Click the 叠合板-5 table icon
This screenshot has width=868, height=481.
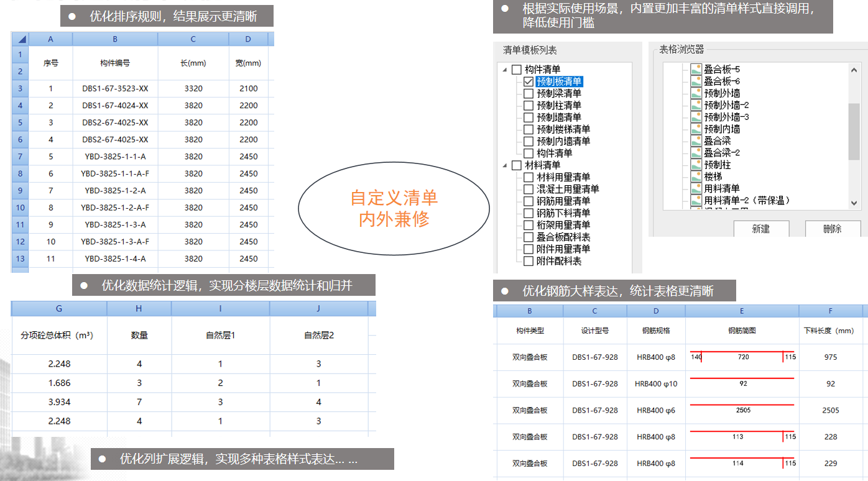(696, 70)
